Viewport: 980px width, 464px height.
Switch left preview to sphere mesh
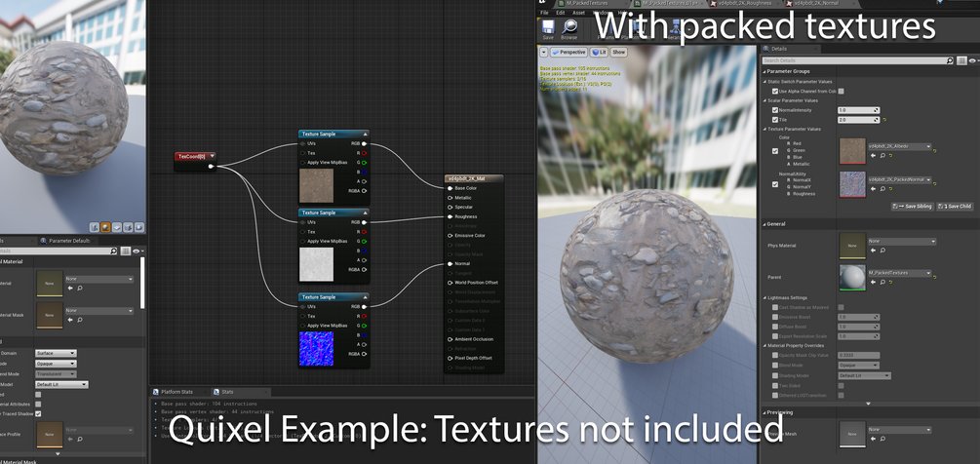pos(105,227)
